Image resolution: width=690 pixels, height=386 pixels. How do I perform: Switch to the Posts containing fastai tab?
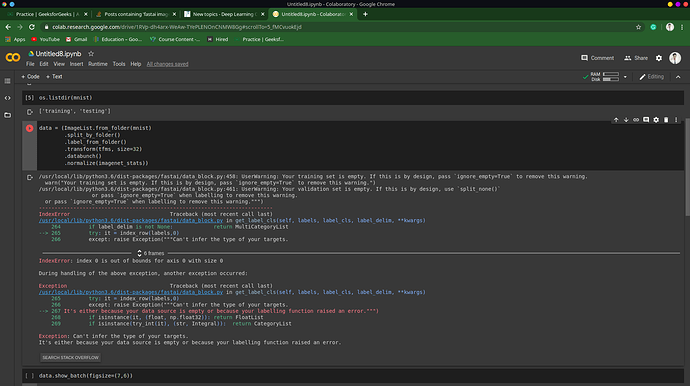pos(136,14)
